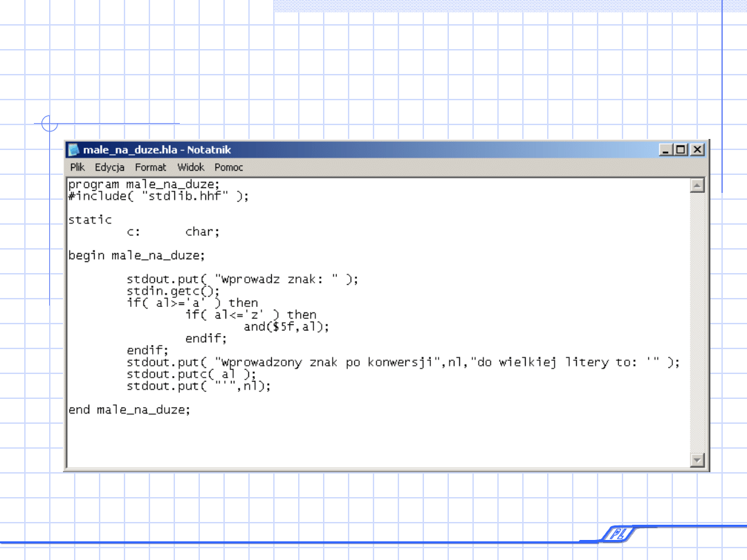Place cursor on the program male_na_duze line
747x560 pixels.
(144, 185)
